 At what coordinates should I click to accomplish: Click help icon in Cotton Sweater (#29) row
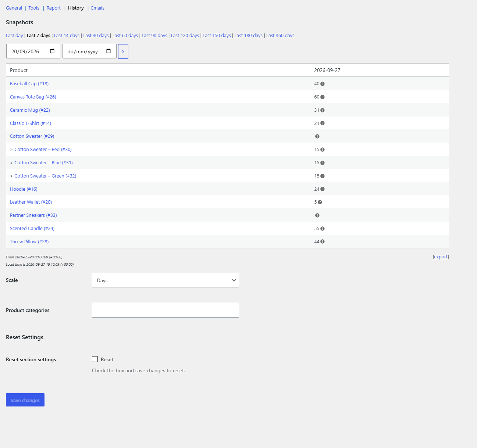coord(317,136)
